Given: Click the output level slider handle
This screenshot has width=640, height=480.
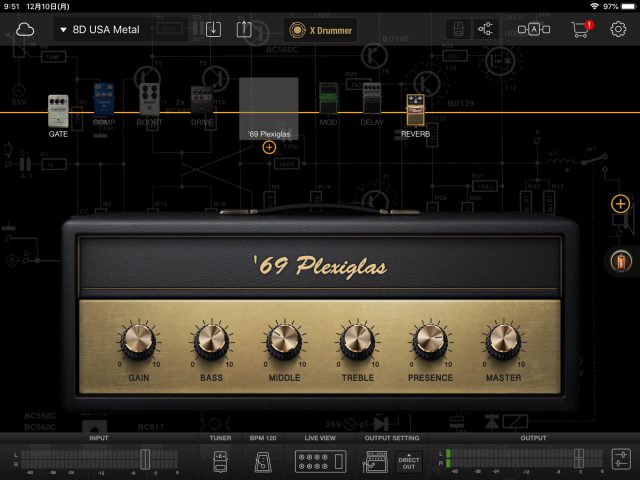Looking at the screenshot, I should (x=579, y=458).
